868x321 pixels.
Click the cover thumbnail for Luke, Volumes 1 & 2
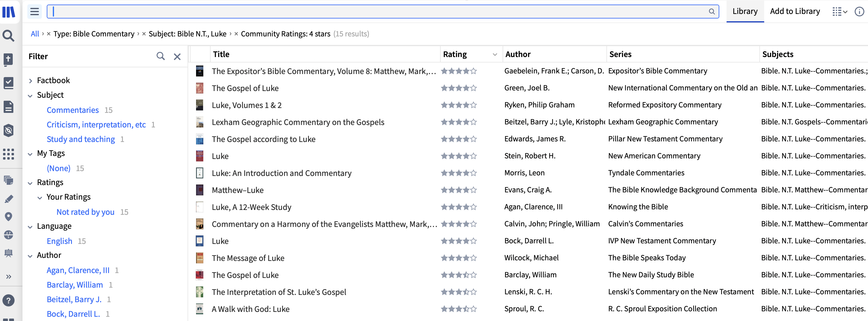[199, 105]
